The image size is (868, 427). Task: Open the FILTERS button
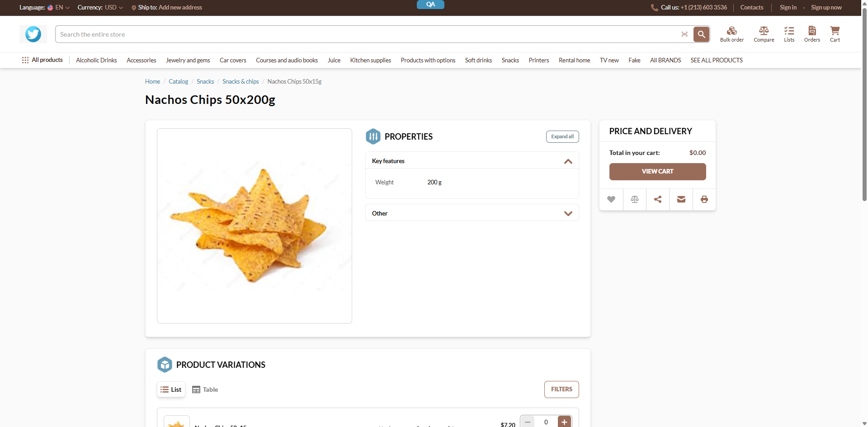coord(561,389)
